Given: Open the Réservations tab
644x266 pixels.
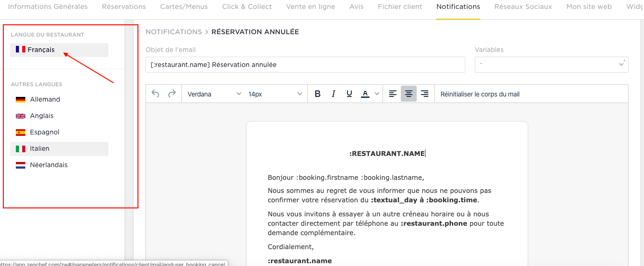Looking at the screenshot, I should point(124,7).
